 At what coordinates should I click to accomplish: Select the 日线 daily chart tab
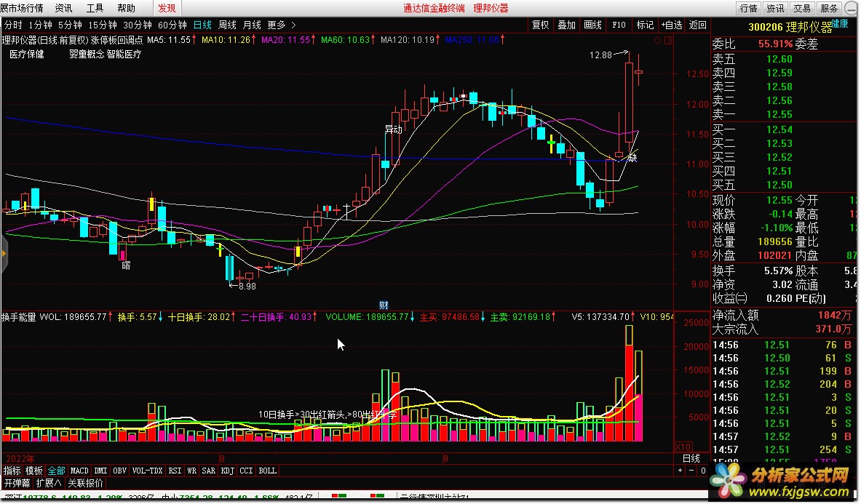pos(202,25)
